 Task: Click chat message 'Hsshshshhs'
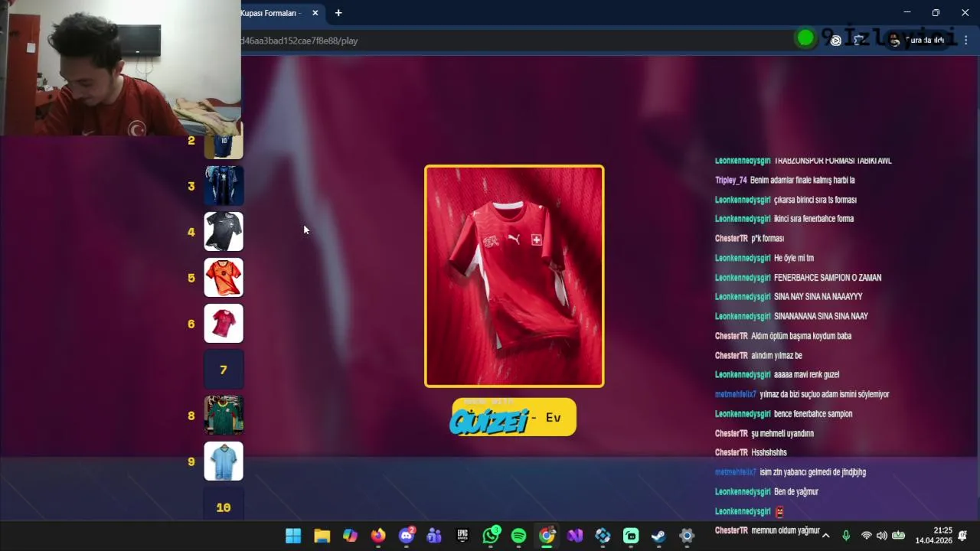pyautogui.click(x=769, y=453)
